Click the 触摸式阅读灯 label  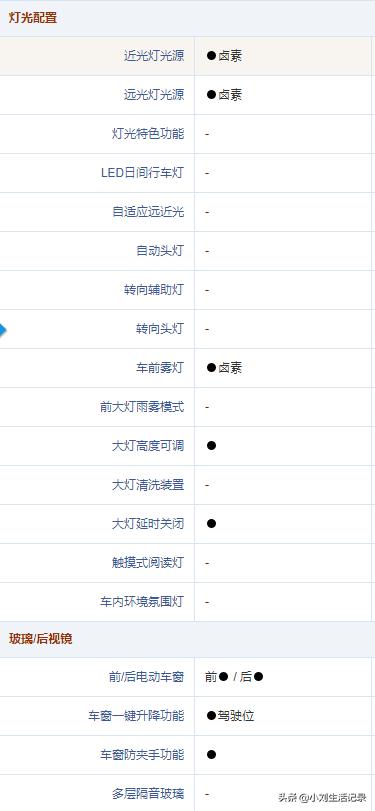pos(148,563)
